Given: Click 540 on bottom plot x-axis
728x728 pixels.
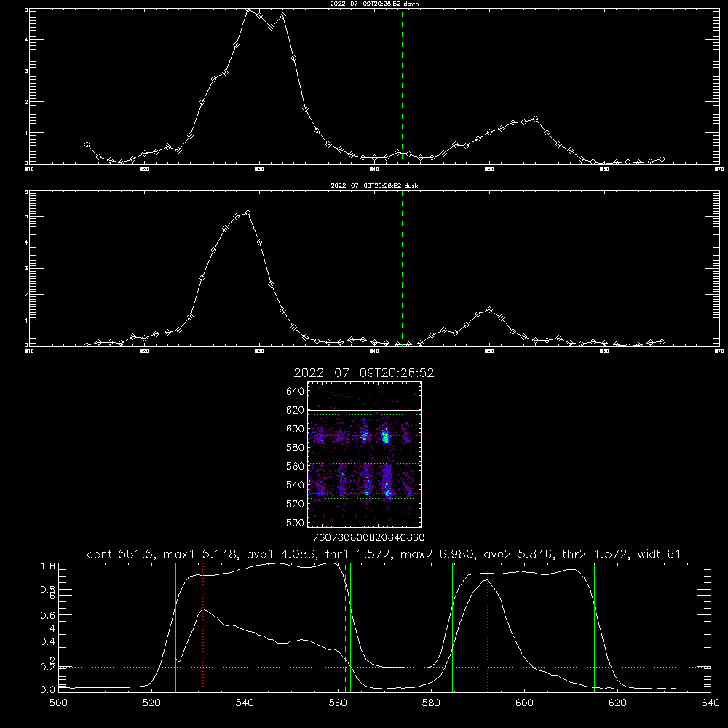Looking at the screenshot, I should pyautogui.click(x=245, y=703).
